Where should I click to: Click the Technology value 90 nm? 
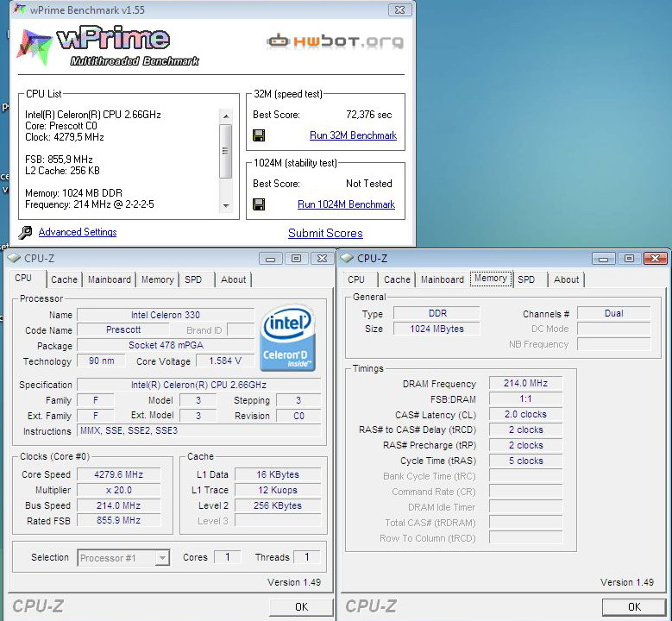coord(101,361)
